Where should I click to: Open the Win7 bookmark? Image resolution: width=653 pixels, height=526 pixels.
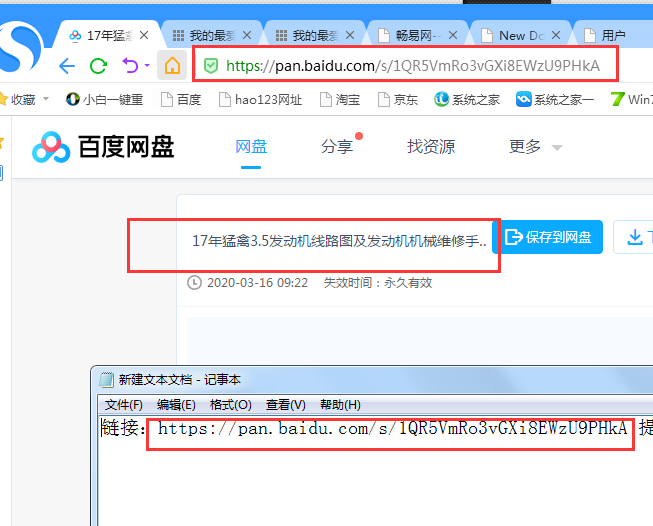(x=631, y=99)
